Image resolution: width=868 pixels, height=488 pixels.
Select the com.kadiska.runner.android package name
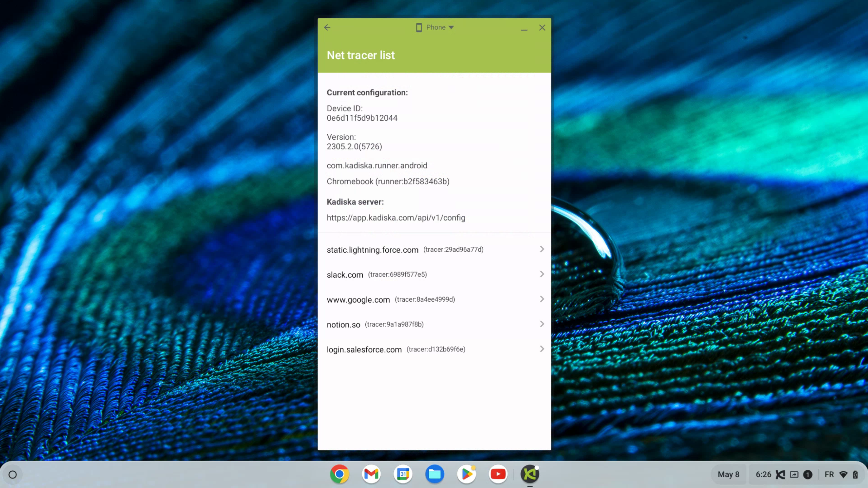(x=377, y=165)
